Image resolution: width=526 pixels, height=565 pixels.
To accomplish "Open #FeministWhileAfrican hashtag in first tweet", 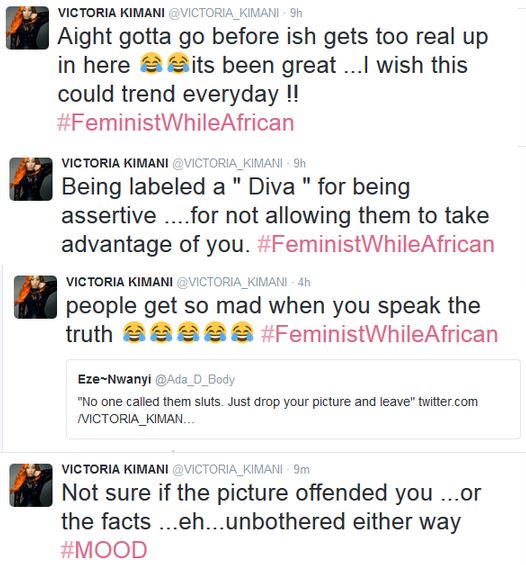I will 176,123.
